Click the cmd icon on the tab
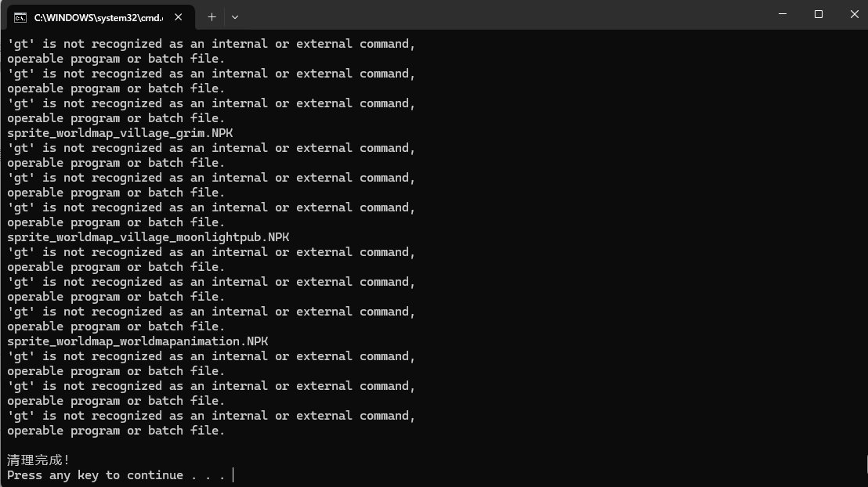 point(21,16)
